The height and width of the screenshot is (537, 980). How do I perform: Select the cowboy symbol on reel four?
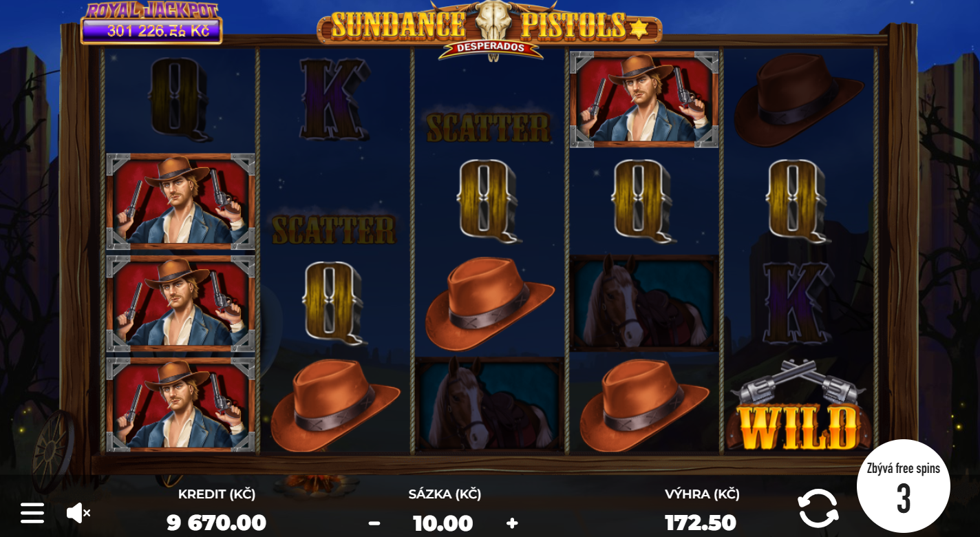pos(644,99)
